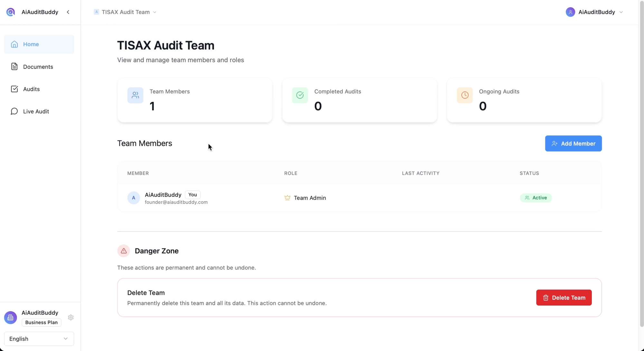Image resolution: width=644 pixels, height=351 pixels.
Task: Open Live Audit from the sidebar
Action: [36, 111]
